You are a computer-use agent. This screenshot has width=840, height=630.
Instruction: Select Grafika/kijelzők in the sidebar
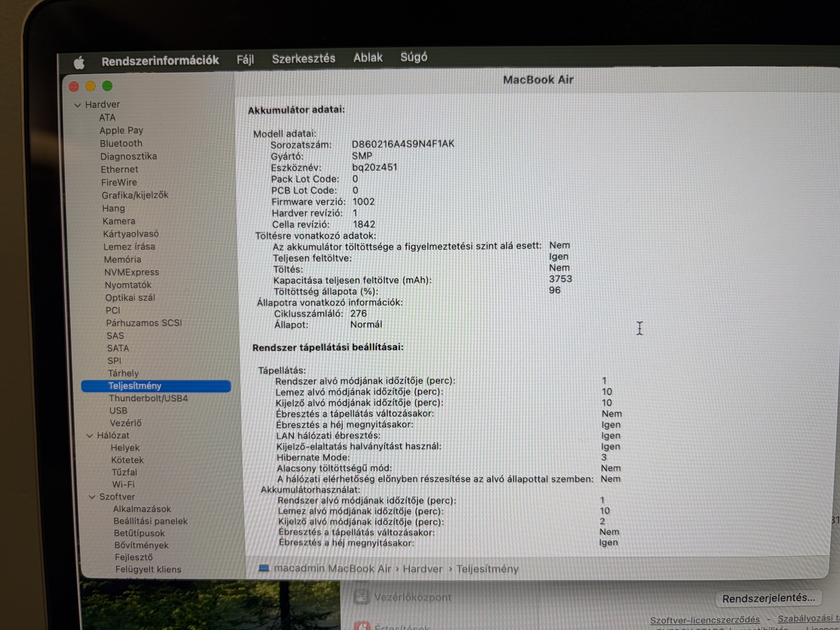[135, 195]
